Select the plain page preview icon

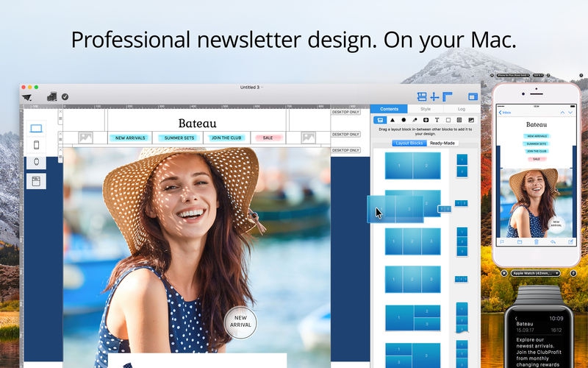[36, 181]
